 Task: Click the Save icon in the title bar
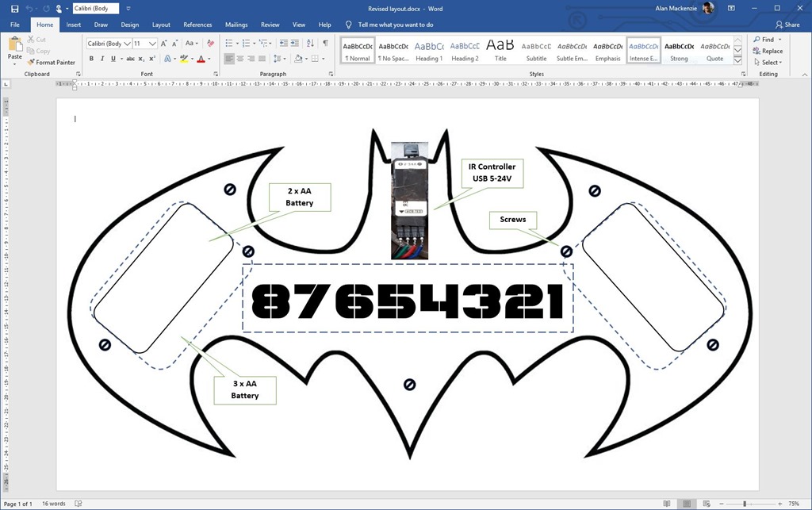coord(14,9)
